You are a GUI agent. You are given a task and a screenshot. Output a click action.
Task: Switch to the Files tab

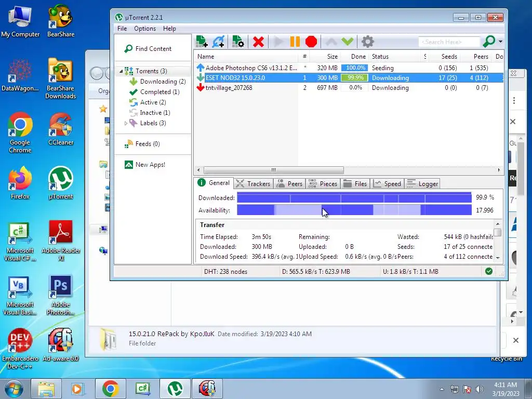coord(355,183)
